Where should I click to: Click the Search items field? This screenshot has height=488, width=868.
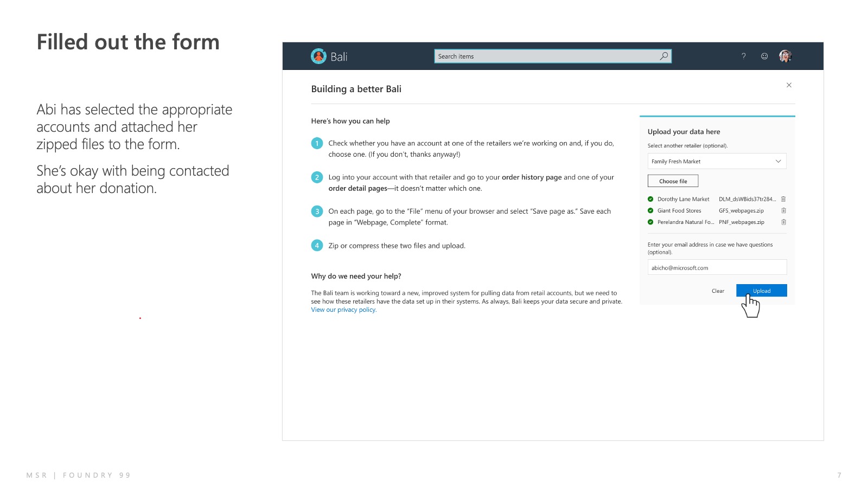(x=553, y=56)
